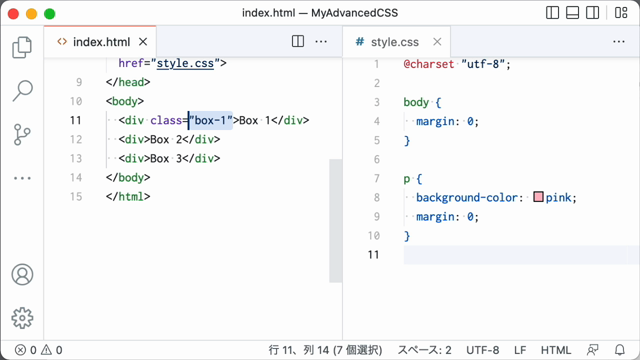Click the p selector in style.css
The width and height of the screenshot is (640, 360).
tap(407, 179)
